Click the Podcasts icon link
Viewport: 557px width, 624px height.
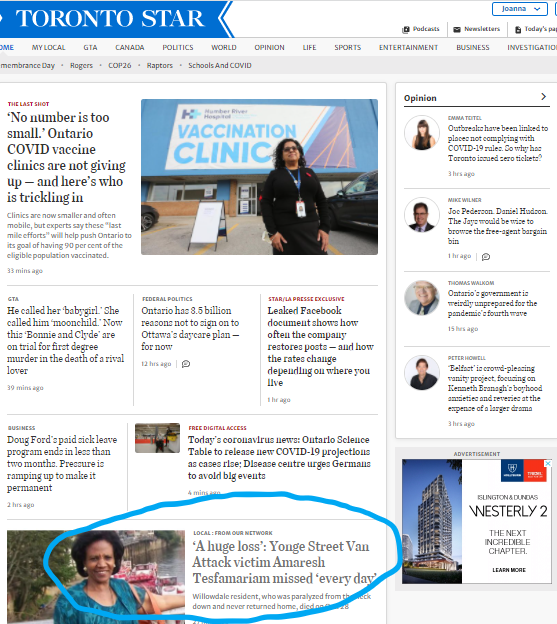click(406, 29)
